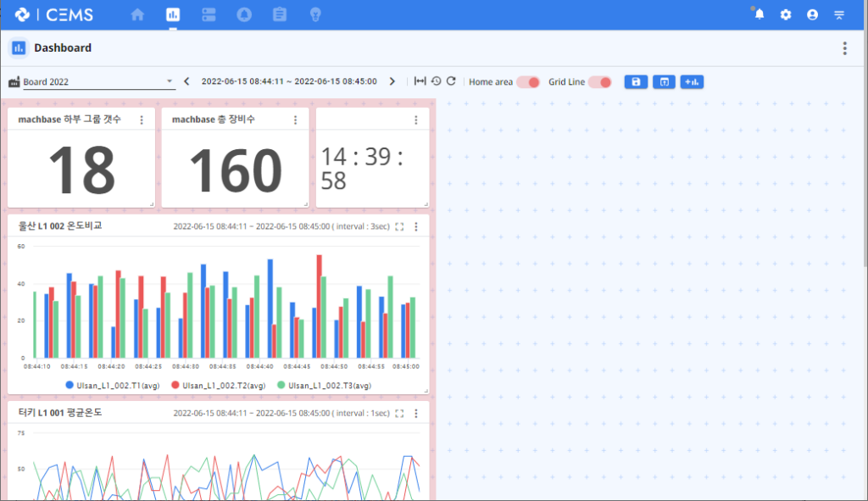Open the time history clock icon

[x=436, y=81]
